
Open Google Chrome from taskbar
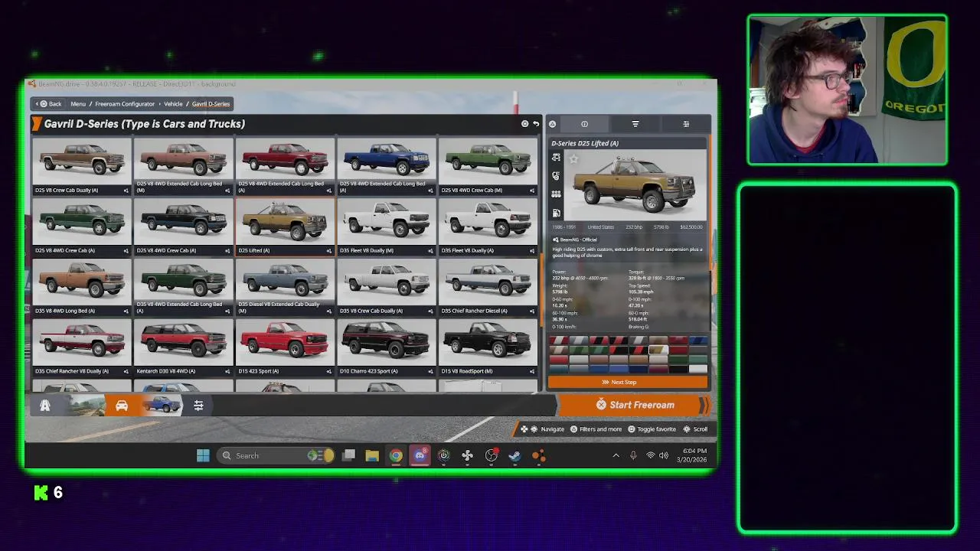pos(396,455)
